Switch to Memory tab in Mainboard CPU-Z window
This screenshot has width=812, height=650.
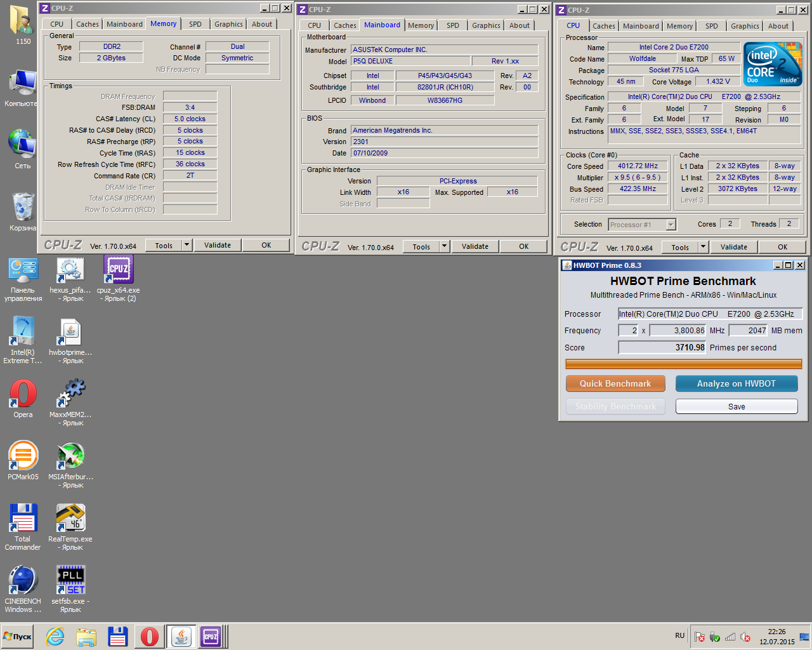[421, 25]
